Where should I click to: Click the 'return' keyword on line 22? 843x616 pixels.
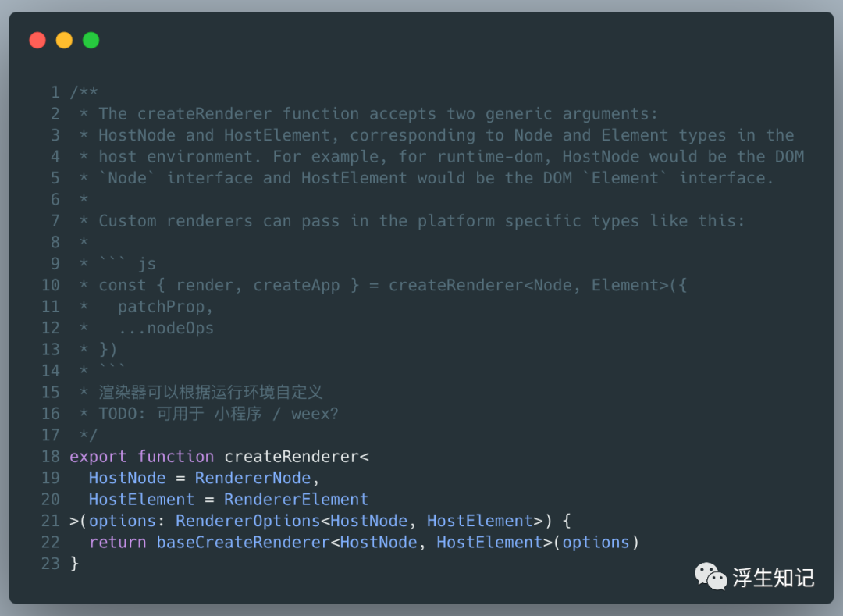118,543
